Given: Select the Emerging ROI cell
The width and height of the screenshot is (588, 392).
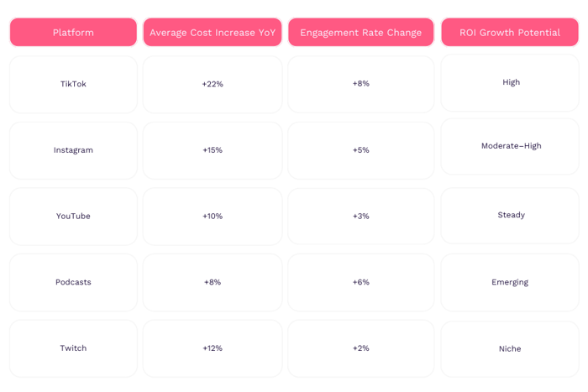Looking at the screenshot, I should click(x=510, y=282).
